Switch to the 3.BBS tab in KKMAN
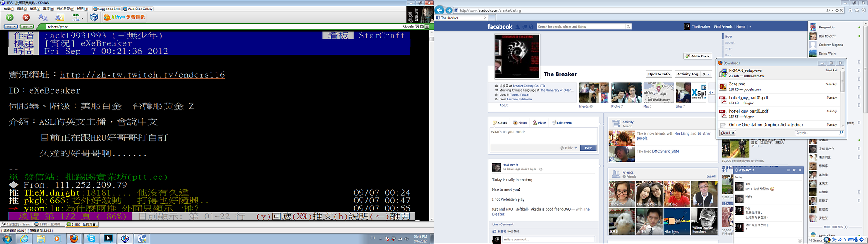 (82, 224)
